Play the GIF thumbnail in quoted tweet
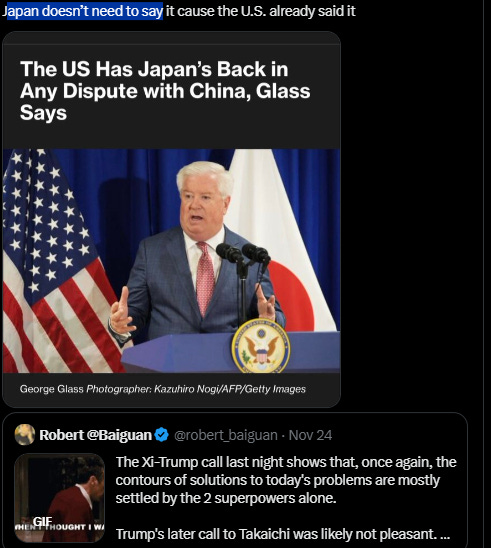This screenshot has width=491, height=548. (59, 498)
